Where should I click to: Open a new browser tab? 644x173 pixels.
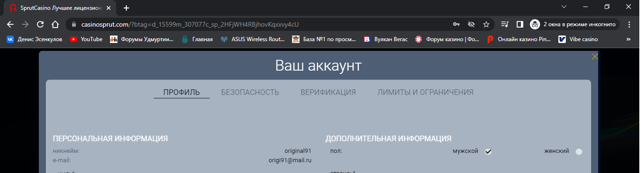coord(126,7)
